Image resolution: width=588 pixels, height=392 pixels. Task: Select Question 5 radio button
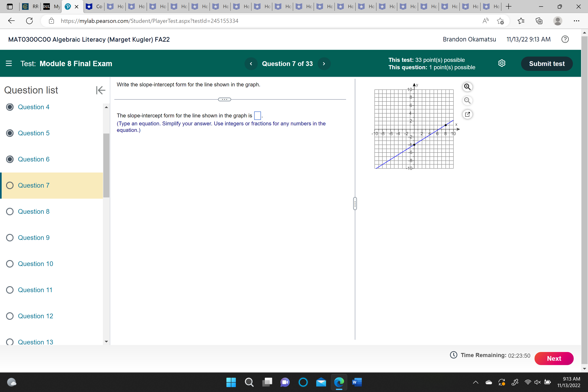coord(10,133)
